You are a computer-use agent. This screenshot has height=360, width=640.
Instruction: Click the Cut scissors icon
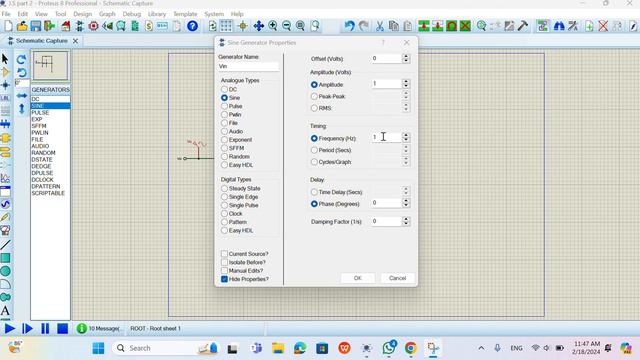click(380, 26)
